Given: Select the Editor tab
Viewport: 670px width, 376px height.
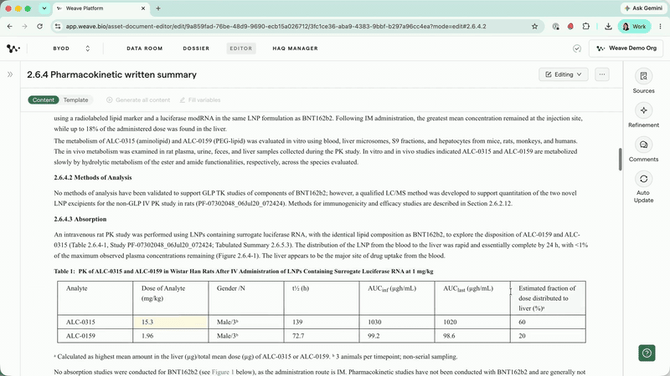Looking at the screenshot, I should 241,48.
